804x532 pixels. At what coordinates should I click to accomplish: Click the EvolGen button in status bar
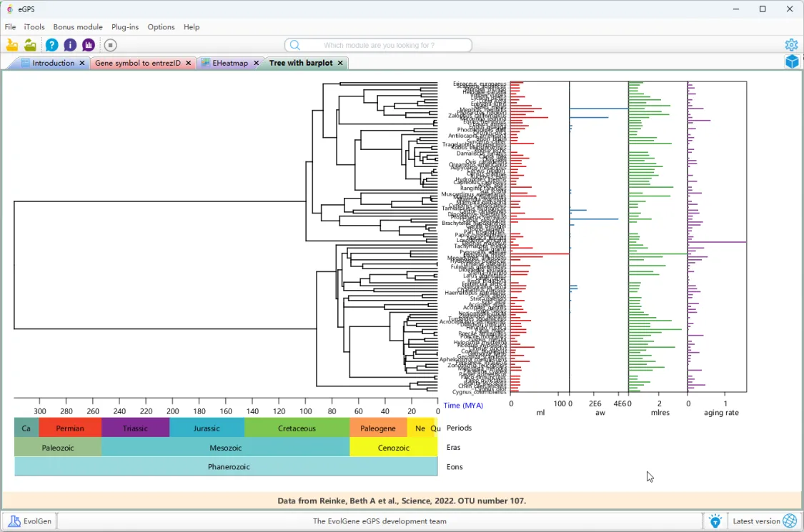click(x=30, y=521)
